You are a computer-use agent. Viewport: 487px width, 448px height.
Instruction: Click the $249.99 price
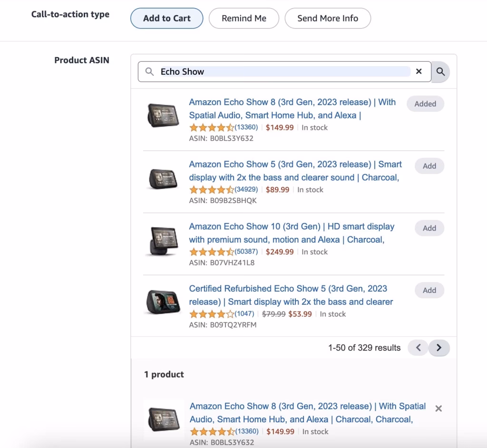[x=280, y=252]
